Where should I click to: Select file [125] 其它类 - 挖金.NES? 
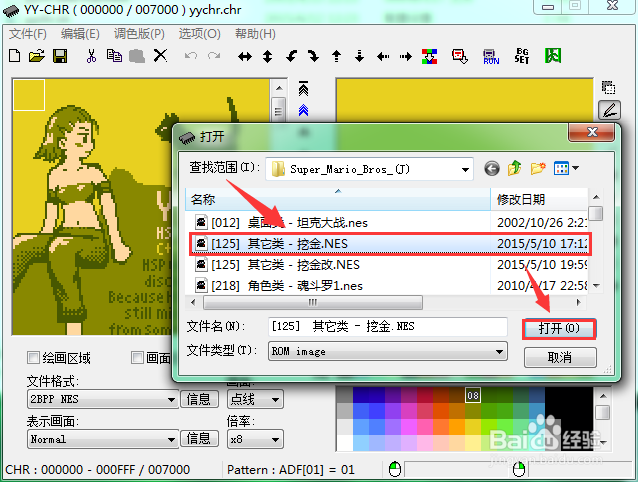[390, 244]
